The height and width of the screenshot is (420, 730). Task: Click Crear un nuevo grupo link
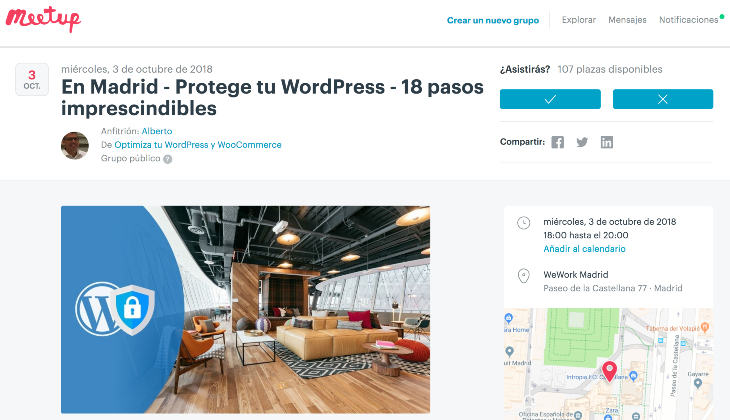pyautogui.click(x=493, y=20)
